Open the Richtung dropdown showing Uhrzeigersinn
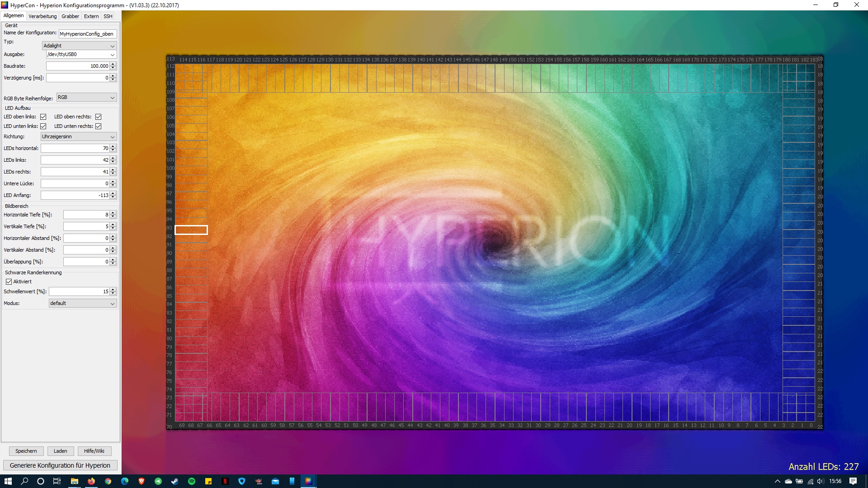868x488 pixels. (79, 136)
